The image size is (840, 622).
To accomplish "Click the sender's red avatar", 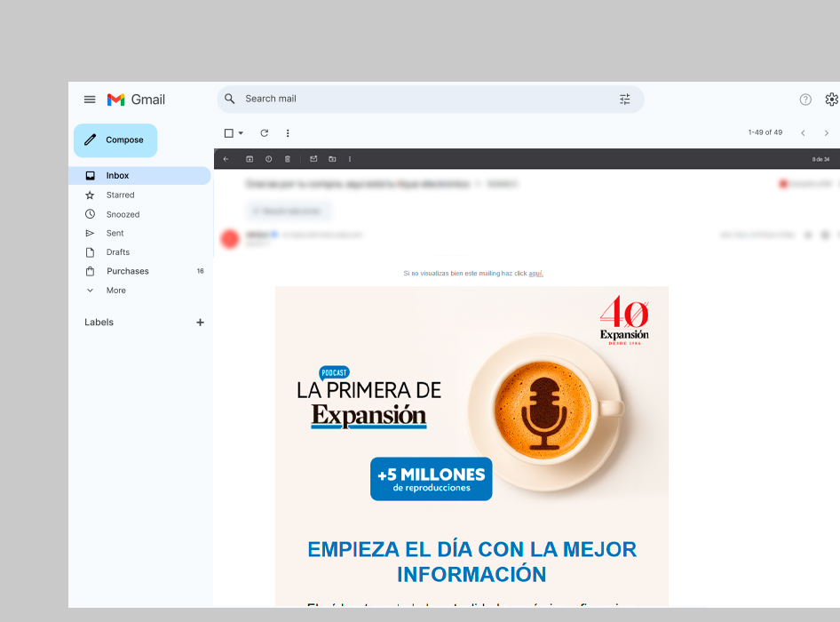I will tap(230, 239).
